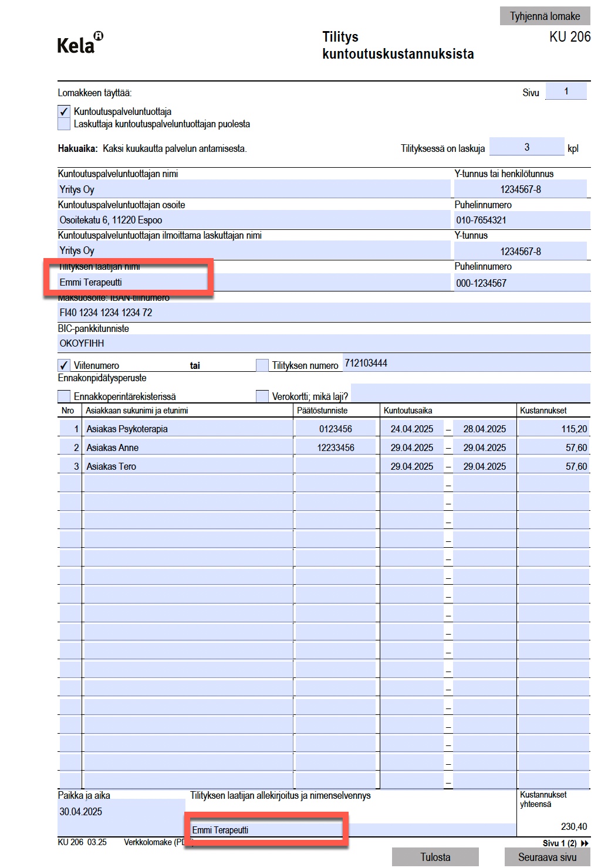Viewport: 608px width, 868px height.
Task: Click the BIC field containing OKOYFIHH
Action: (323, 343)
